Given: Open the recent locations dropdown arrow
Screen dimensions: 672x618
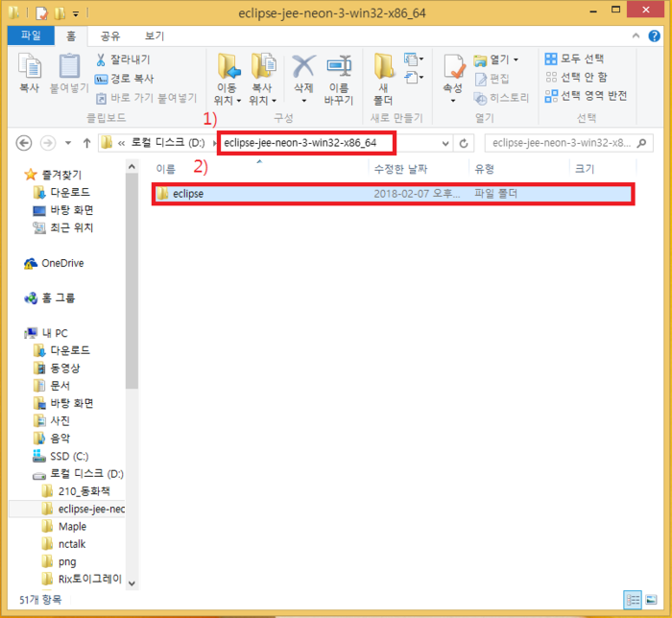Looking at the screenshot, I should tap(68, 143).
